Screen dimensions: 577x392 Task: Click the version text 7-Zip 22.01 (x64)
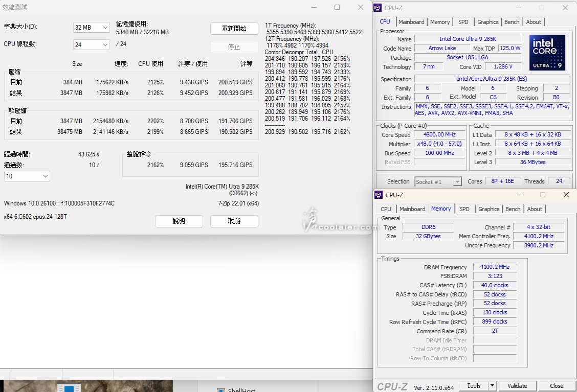(238, 203)
